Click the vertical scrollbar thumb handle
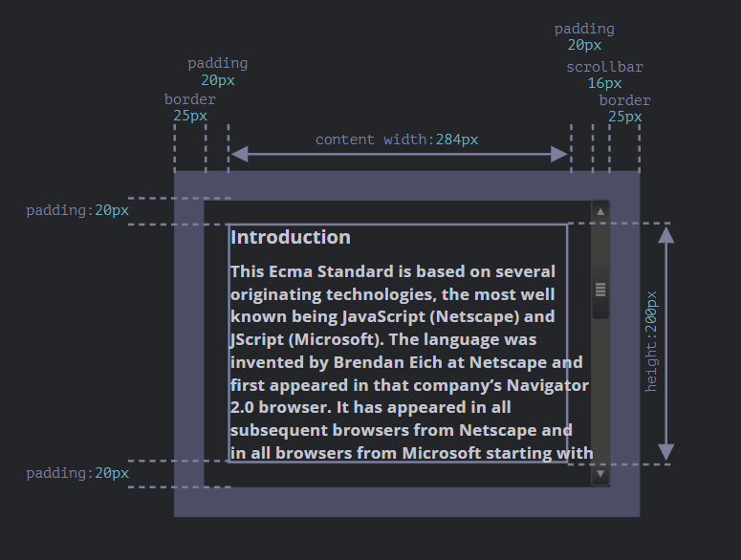741x560 pixels. coord(600,290)
